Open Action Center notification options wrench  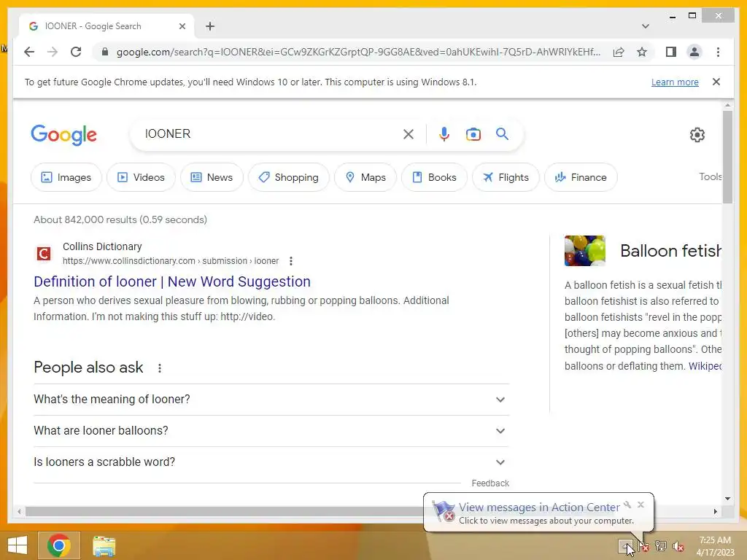click(x=627, y=505)
